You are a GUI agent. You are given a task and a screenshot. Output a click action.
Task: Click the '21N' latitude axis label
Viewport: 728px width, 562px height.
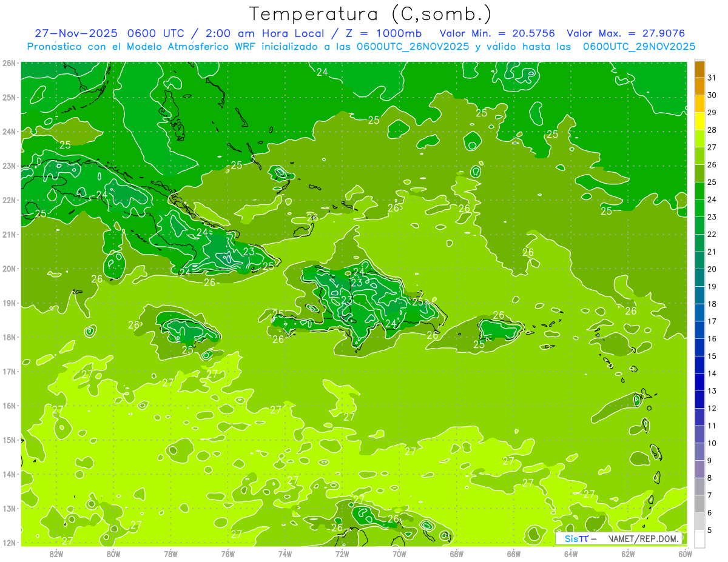point(9,235)
